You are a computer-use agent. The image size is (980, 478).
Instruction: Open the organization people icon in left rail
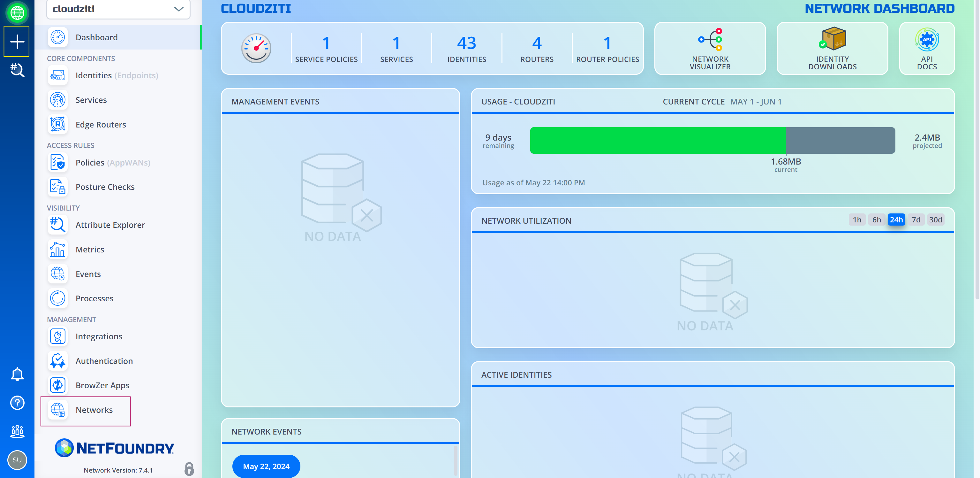tap(17, 431)
